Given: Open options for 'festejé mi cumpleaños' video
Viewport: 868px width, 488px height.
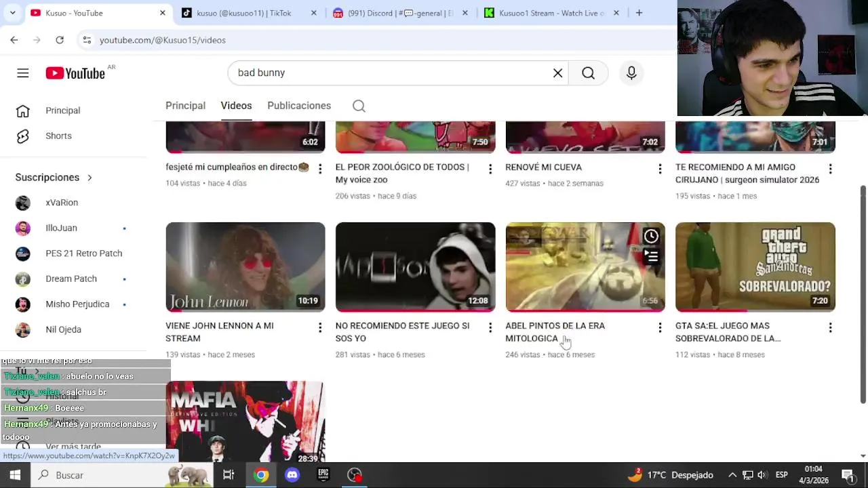Looking at the screenshot, I should [320, 169].
